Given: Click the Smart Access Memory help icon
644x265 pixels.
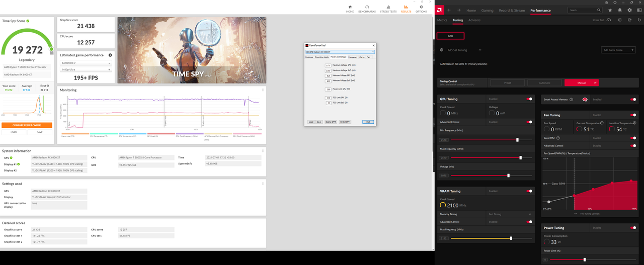Looking at the screenshot, I should 571,100.
